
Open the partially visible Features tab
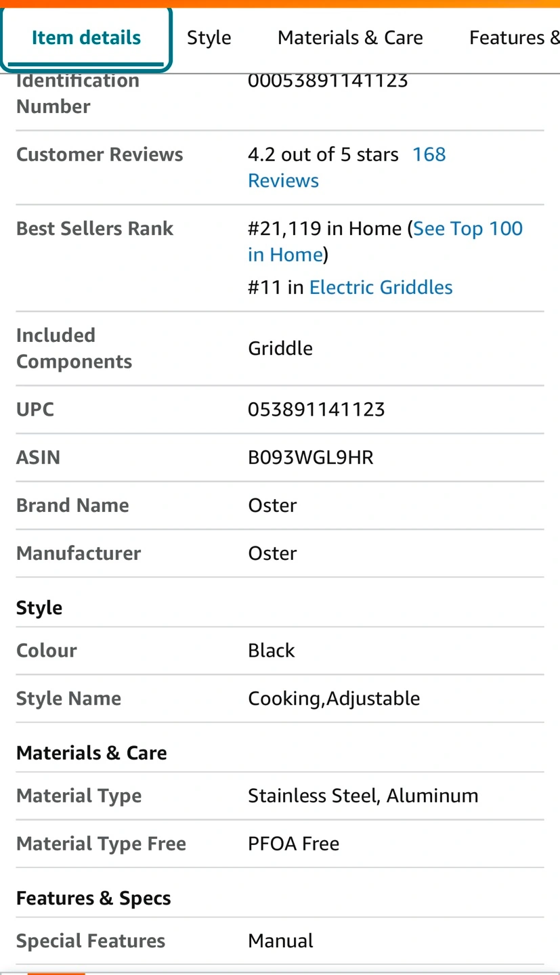(514, 37)
